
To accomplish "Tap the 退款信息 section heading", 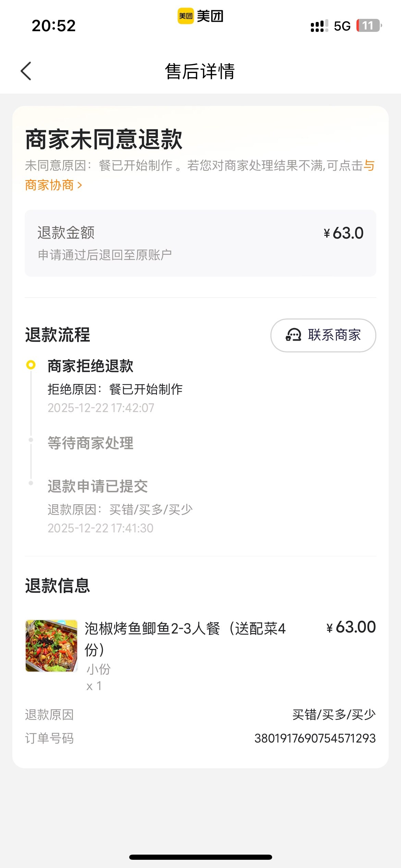I will click(58, 586).
